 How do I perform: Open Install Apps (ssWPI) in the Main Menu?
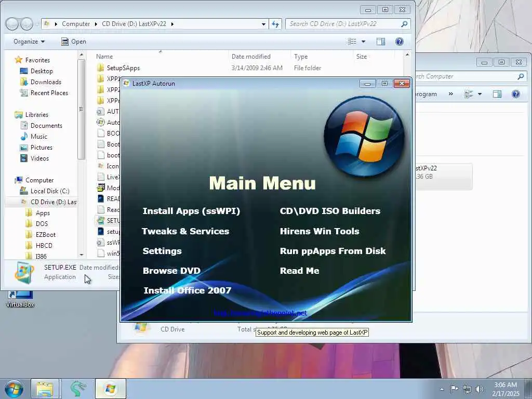191,211
